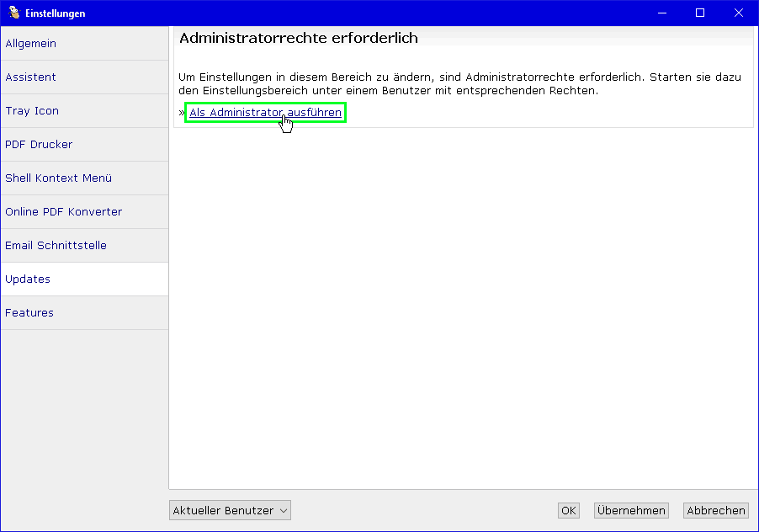Switch to the Features section
The height and width of the screenshot is (532, 759).
tap(29, 313)
